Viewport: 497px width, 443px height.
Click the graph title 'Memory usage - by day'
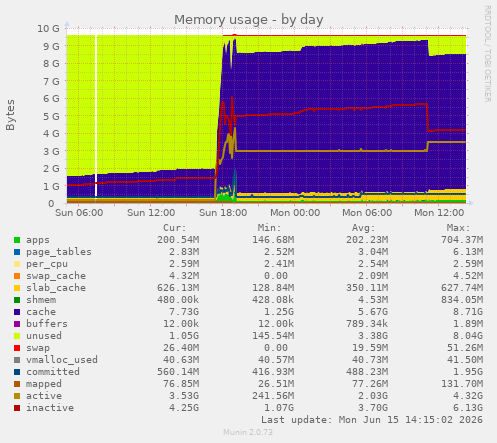pos(249,20)
